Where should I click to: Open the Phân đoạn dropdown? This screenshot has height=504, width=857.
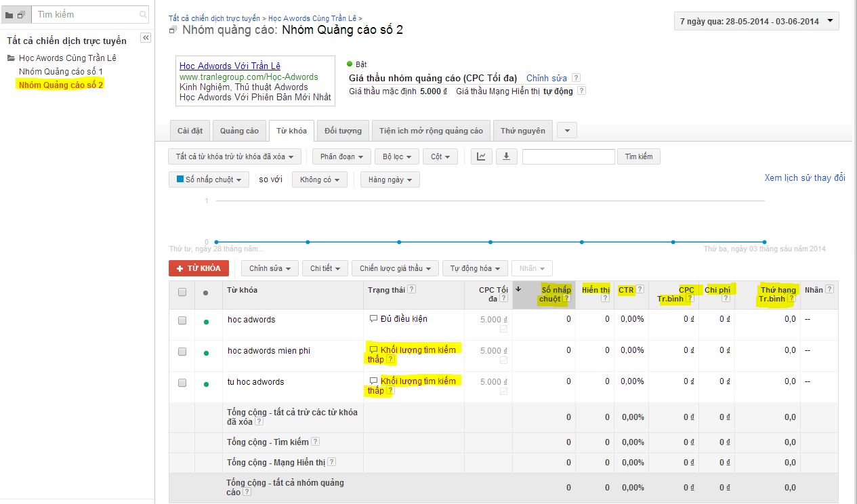pyautogui.click(x=341, y=157)
